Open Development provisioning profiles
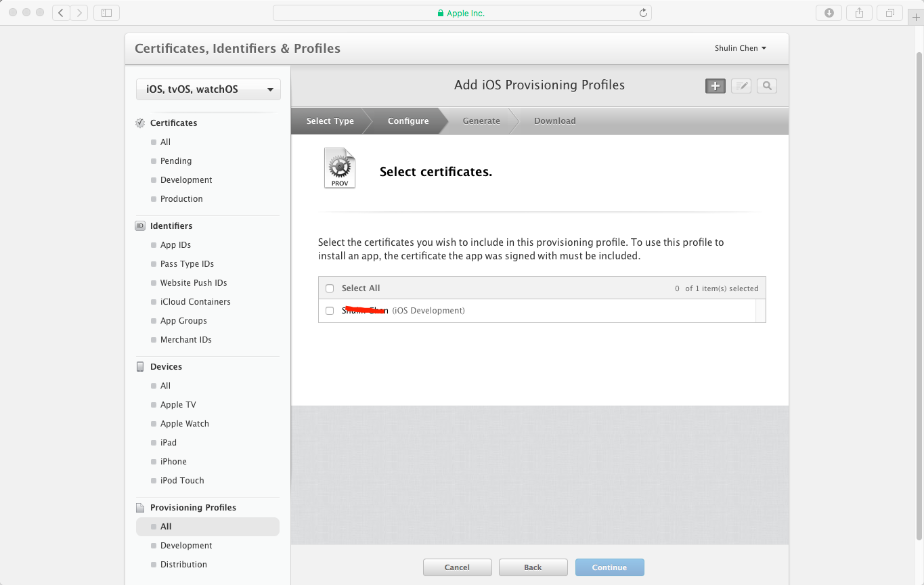924x585 pixels. (186, 546)
